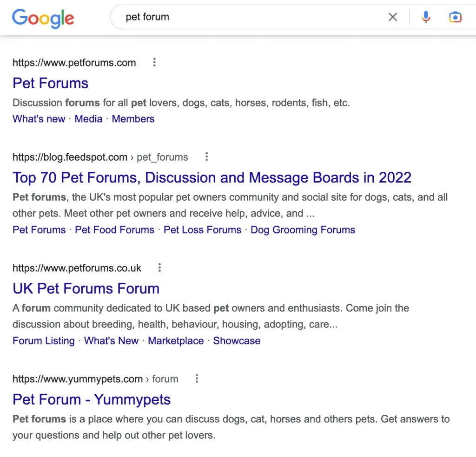
Task: Click the URL https://blog.feedspot.com › pet_forums
Action: [100, 157]
